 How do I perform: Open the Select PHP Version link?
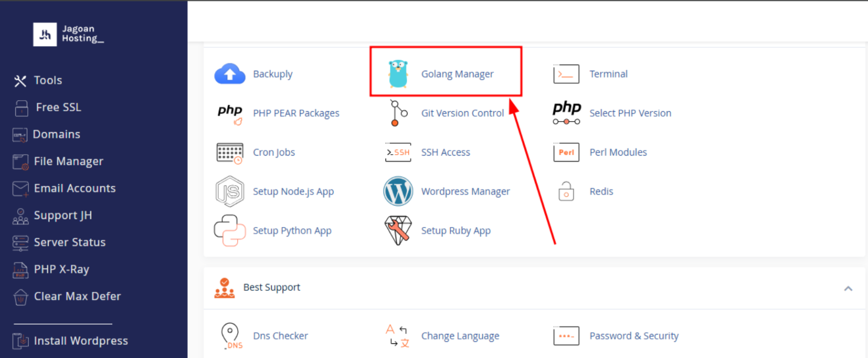tap(630, 113)
